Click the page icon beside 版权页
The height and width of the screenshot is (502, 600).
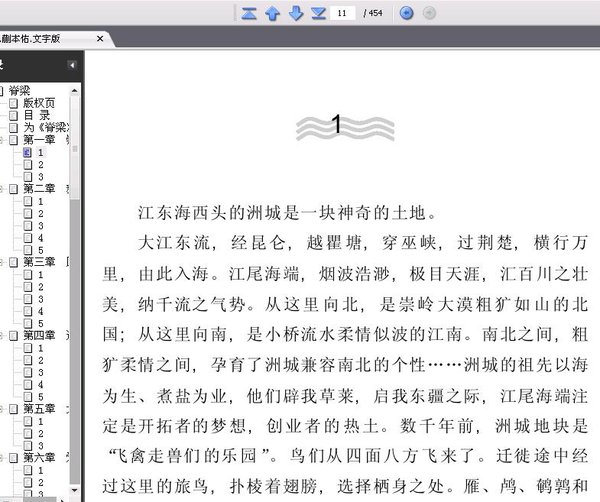pos(13,103)
